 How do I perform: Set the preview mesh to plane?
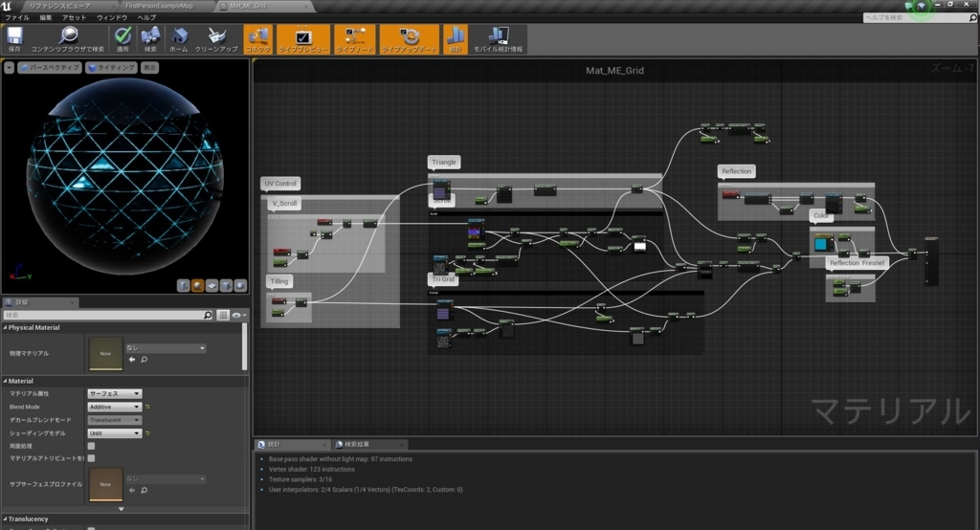coord(212,286)
